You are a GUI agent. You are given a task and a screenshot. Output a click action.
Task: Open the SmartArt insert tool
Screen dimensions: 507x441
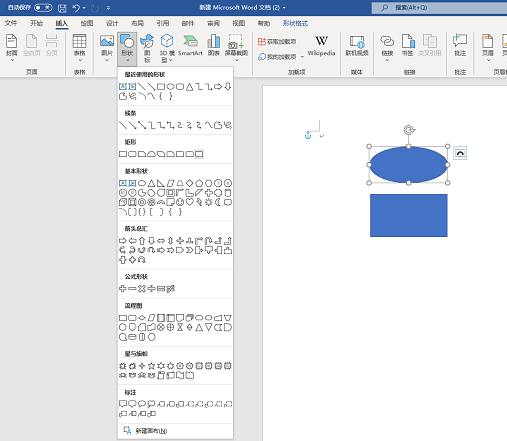pyautogui.click(x=190, y=46)
